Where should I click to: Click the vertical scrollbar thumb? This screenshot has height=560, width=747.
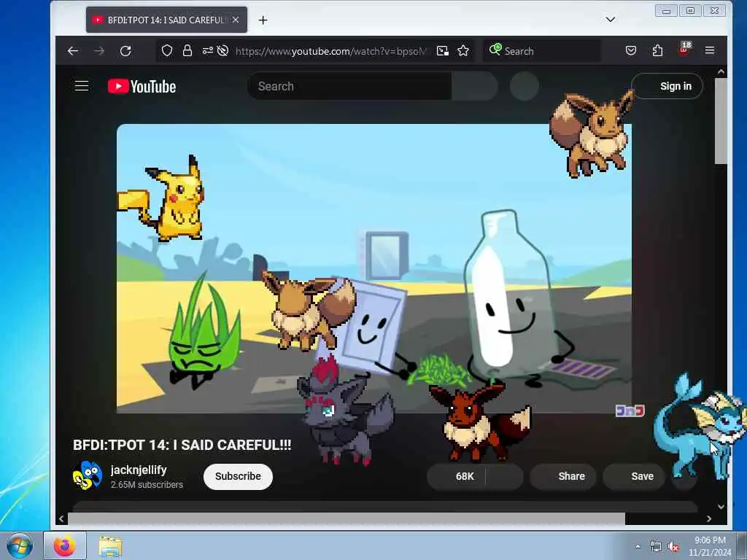coord(721,121)
